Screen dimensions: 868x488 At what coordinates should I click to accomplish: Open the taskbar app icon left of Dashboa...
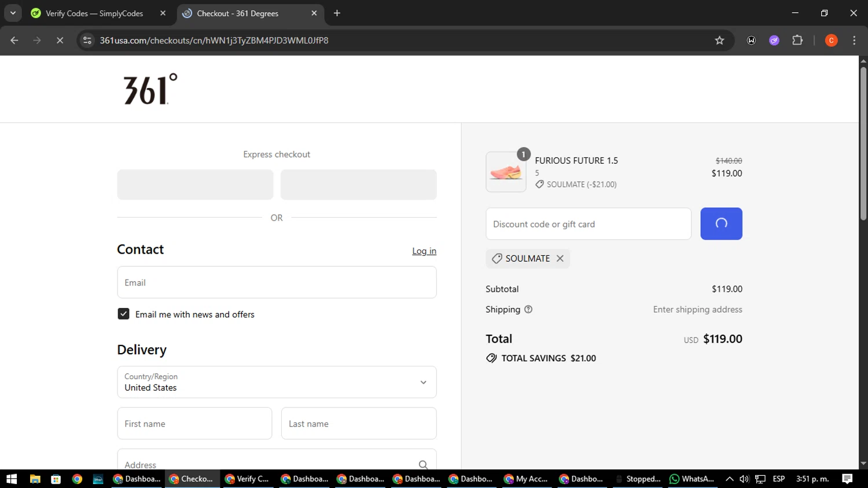point(98,479)
